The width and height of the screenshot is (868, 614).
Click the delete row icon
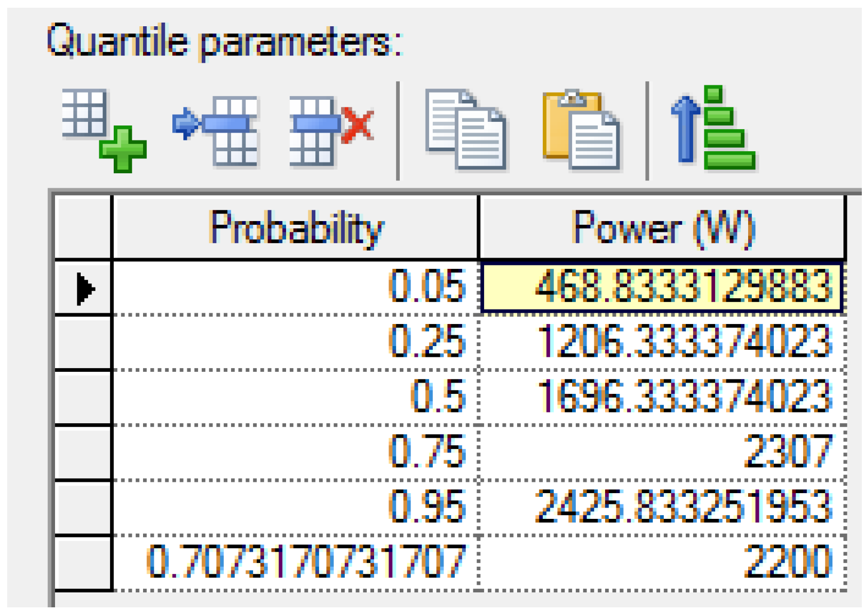[330, 131]
